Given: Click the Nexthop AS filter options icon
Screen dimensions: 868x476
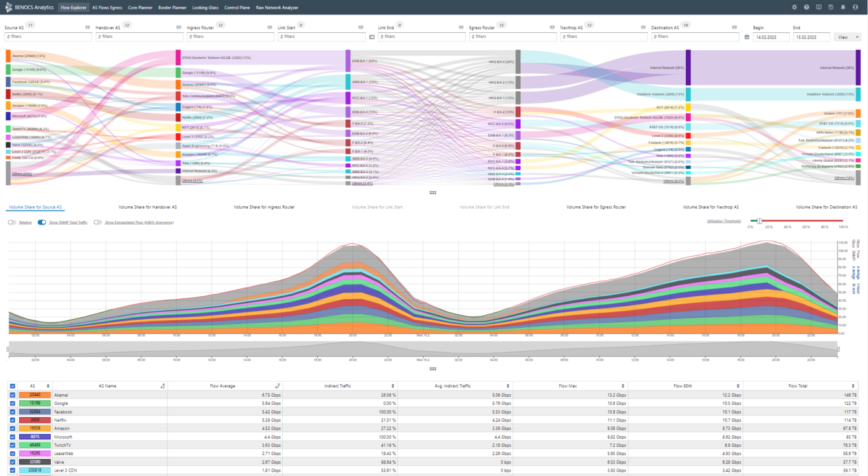Looking at the screenshot, I should coord(644,27).
